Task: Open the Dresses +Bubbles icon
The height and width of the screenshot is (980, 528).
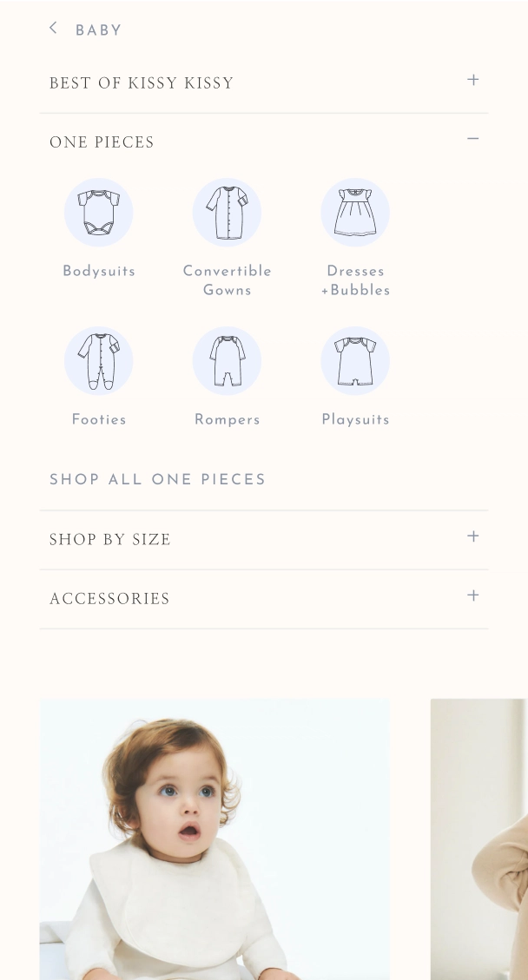Action: (355, 213)
